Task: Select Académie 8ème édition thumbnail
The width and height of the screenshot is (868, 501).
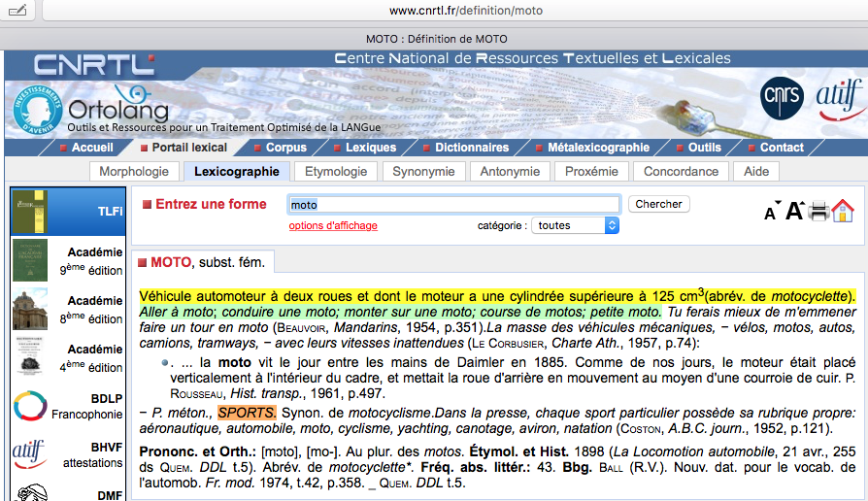Action: click(x=30, y=309)
